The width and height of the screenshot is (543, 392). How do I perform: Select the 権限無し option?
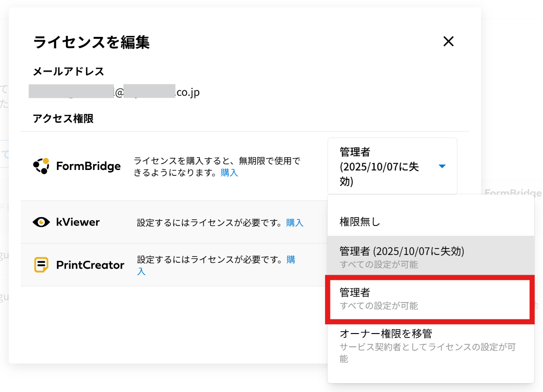(x=360, y=222)
